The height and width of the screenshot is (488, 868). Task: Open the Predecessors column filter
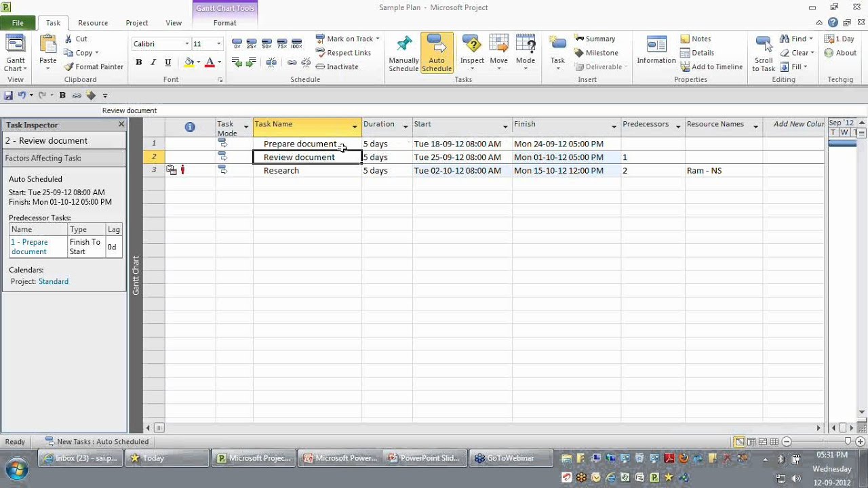(677, 127)
